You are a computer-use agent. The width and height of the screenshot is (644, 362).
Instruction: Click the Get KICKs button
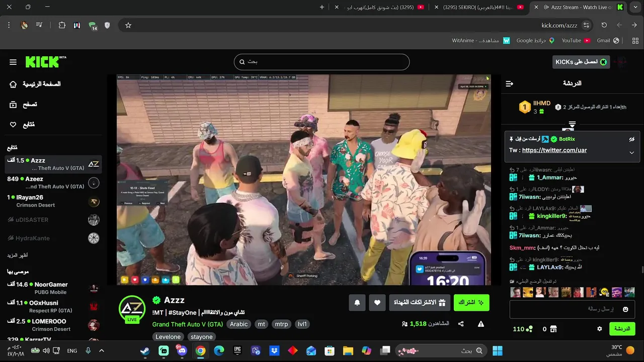point(581,62)
